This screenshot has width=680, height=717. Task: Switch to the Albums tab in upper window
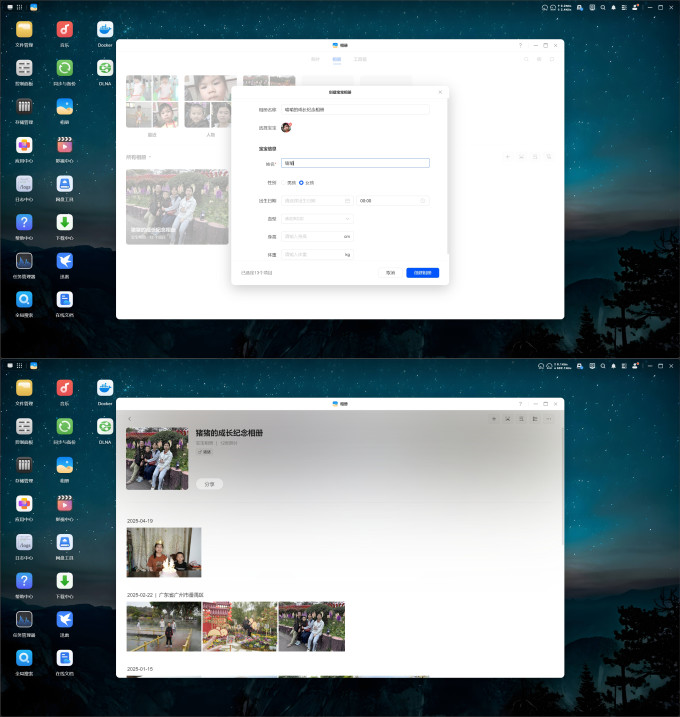(x=337, y=59)
